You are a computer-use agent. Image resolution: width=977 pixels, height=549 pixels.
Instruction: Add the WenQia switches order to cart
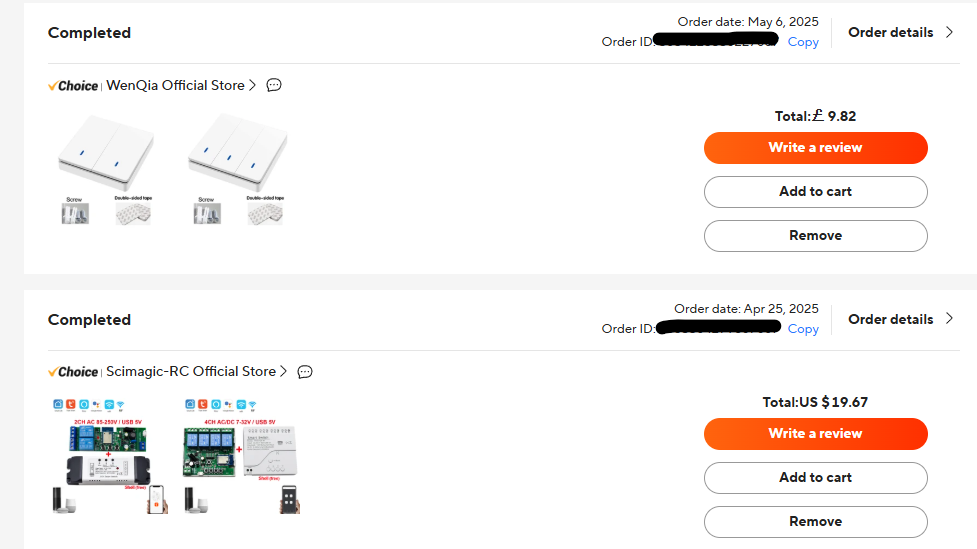coord(815,192)
